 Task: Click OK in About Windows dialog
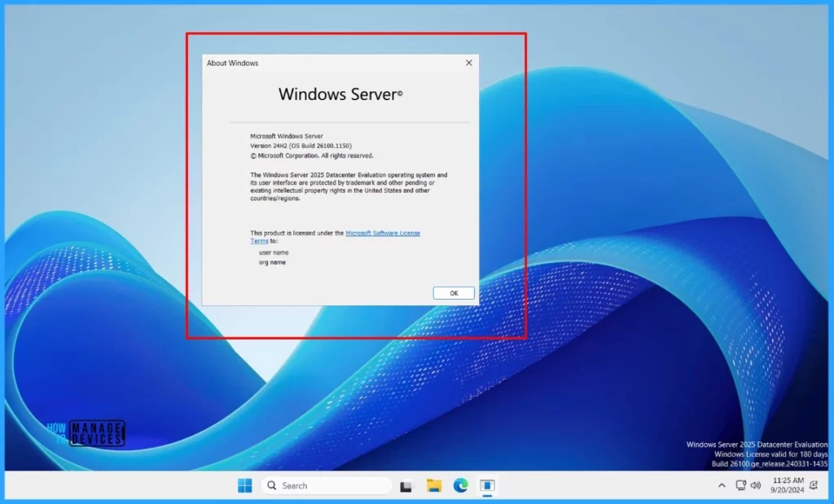454,293
